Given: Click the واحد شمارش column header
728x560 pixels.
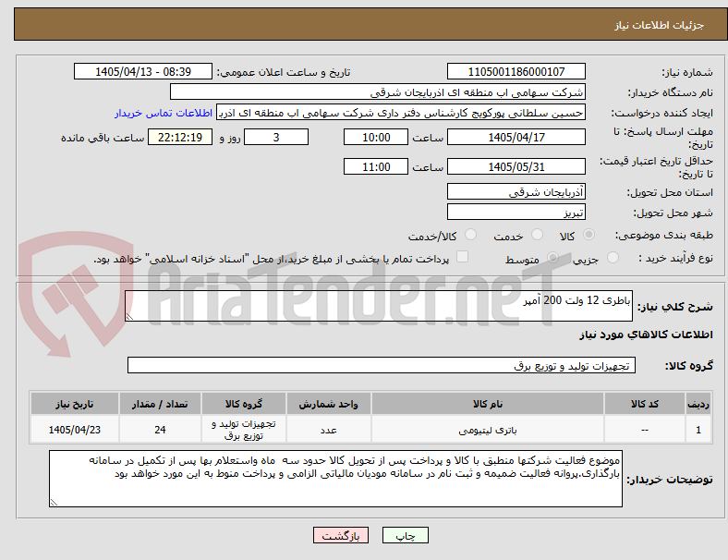Looking at the screenshot, I should 328,404.
